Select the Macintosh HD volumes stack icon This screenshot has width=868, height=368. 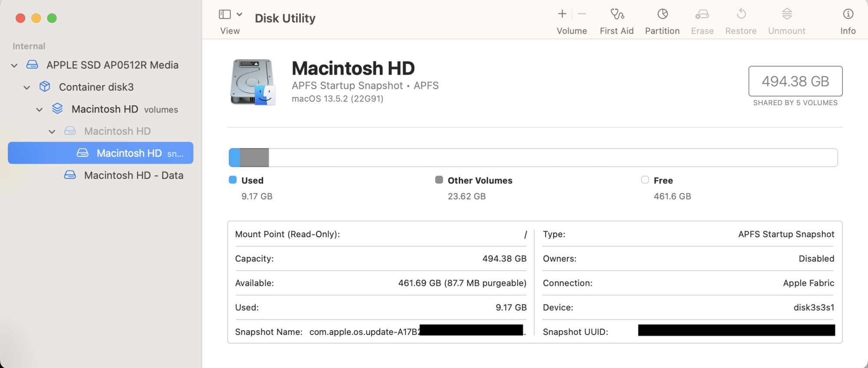pos(57,109)
